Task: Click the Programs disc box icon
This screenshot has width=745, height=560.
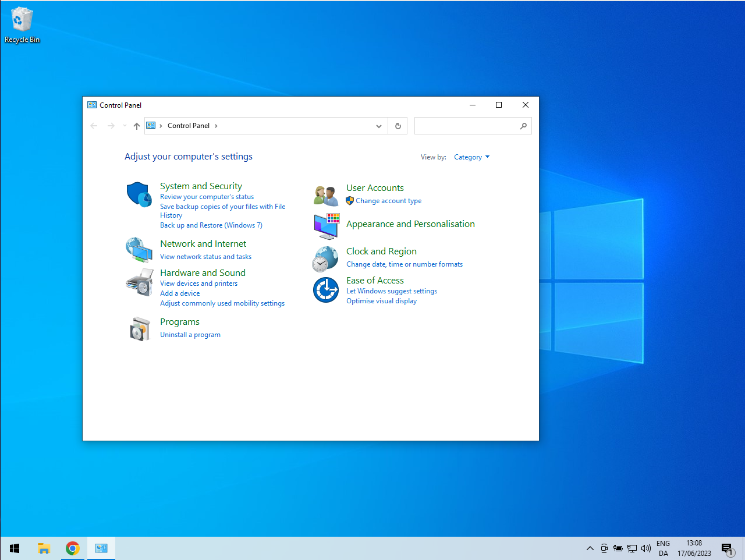Action: (140, 329)
